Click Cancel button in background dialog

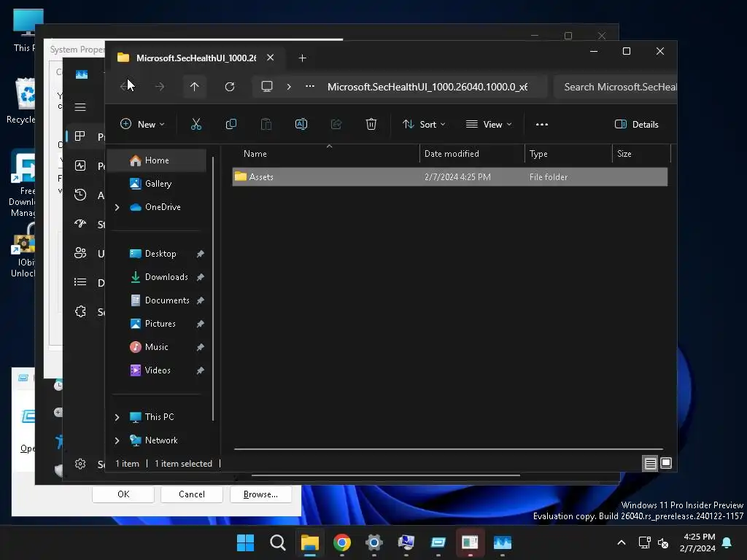[x=192, y=494]
